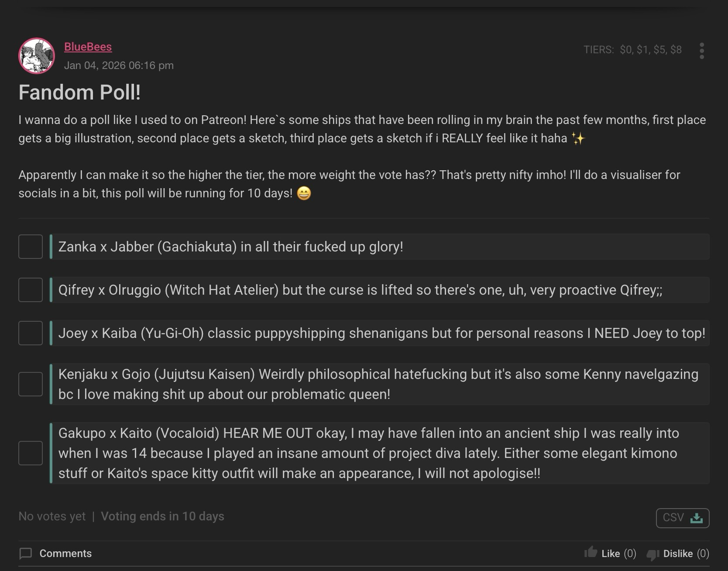Click the thumbs-up Like icon
Image resolution: width=728 pixels, height=571 pixels.
591,553
